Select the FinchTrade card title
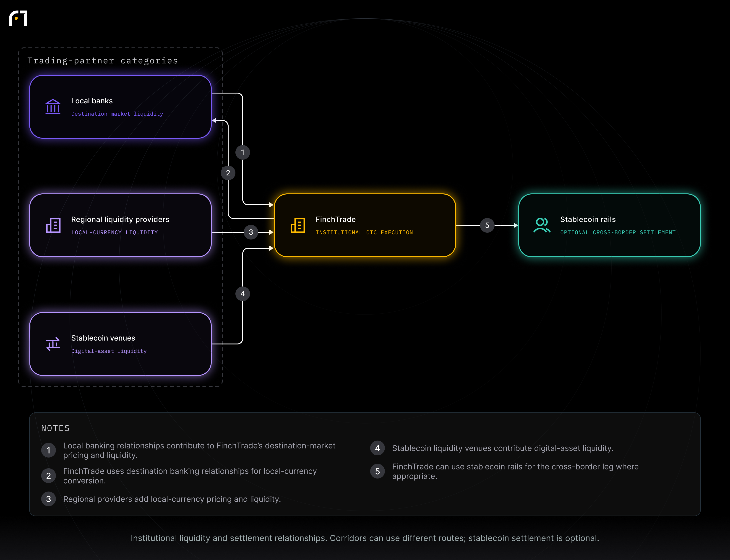 coord(336,220)
